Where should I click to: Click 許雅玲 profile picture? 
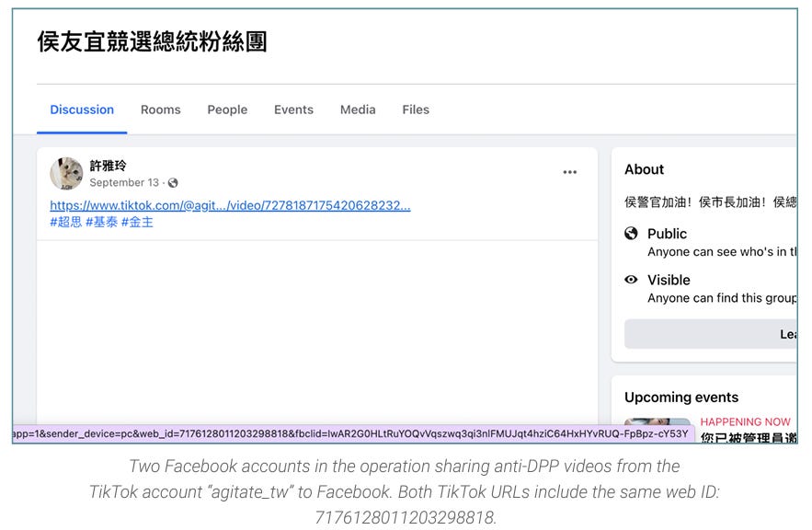point(66,174)
